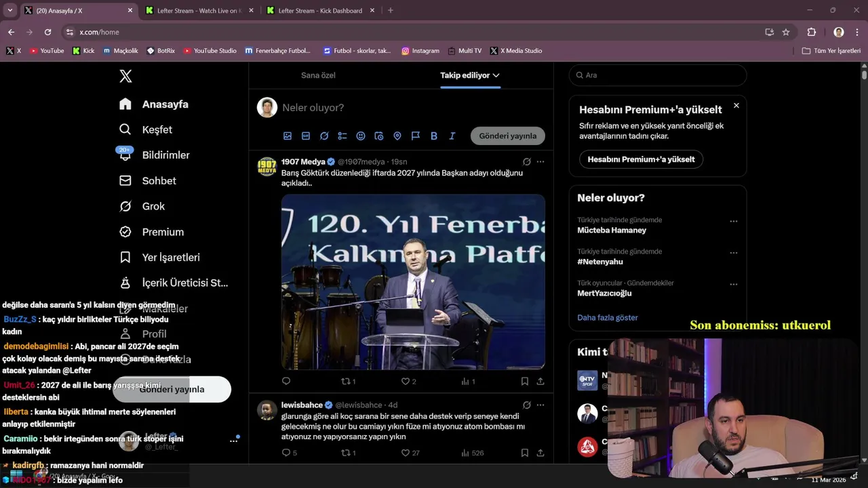This screenshot has width=868, height=488.
Task: Click the Ara search box
Action: tap(658, 75)
